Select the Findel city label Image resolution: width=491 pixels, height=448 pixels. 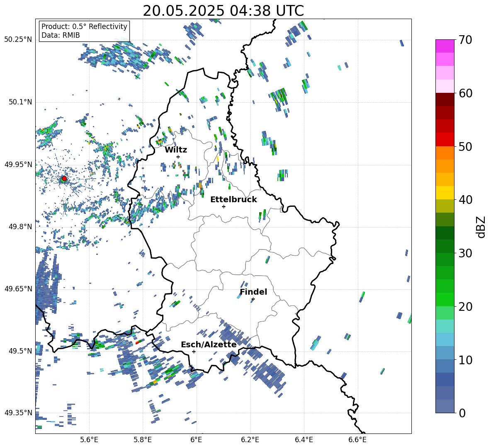[x=253, y=292]
